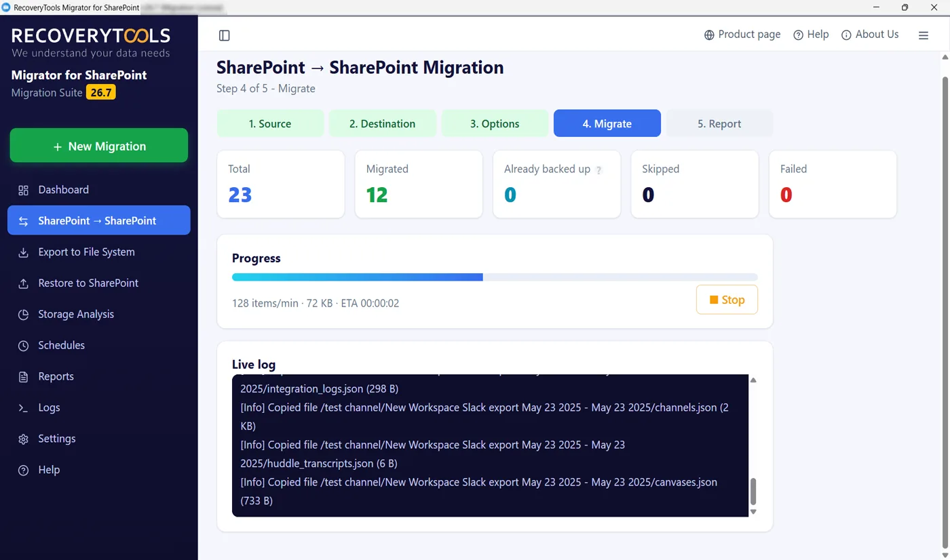Open Storage Analysis in the sidebar
The width and height of the screenshot is (950, 560).
tap(99, 315)
